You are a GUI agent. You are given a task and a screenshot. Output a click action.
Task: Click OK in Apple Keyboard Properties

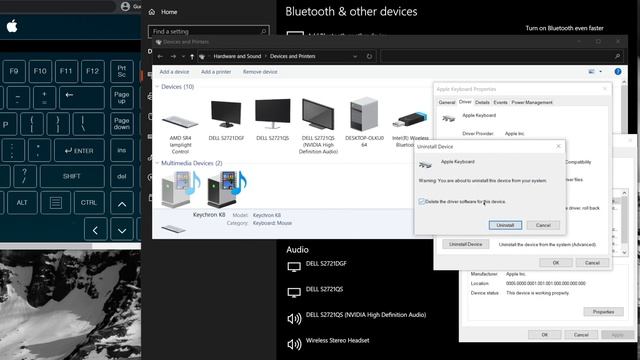point(556,263)
